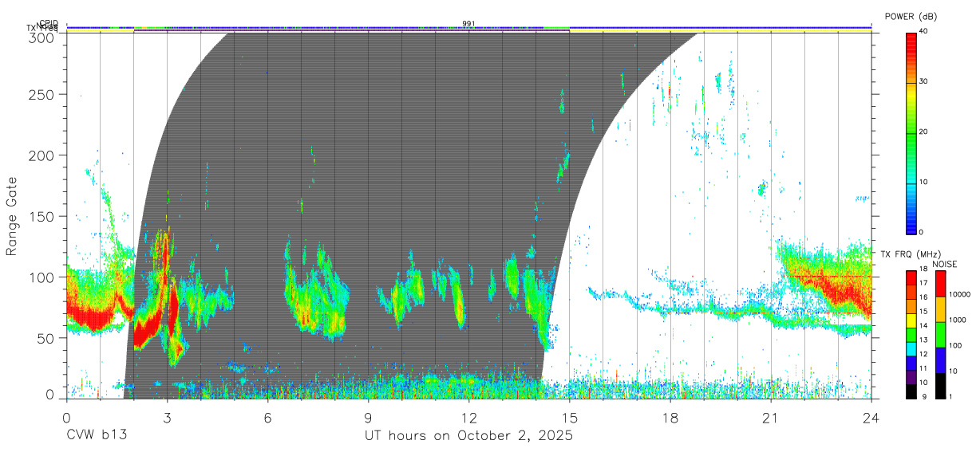Click the 40 tick on power scale
This screenshot has width=980, height=452.
pyautogui.click(x=923, y=32)
